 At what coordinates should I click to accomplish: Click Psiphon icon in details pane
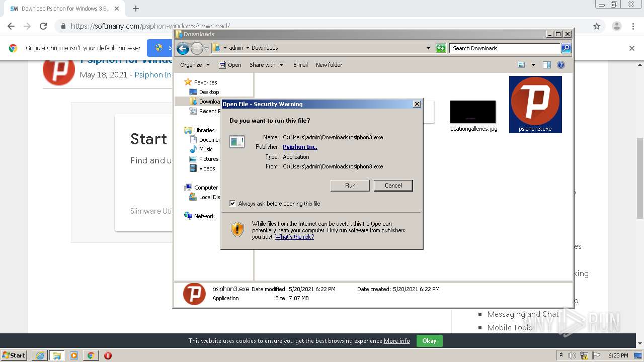point(194,294)
